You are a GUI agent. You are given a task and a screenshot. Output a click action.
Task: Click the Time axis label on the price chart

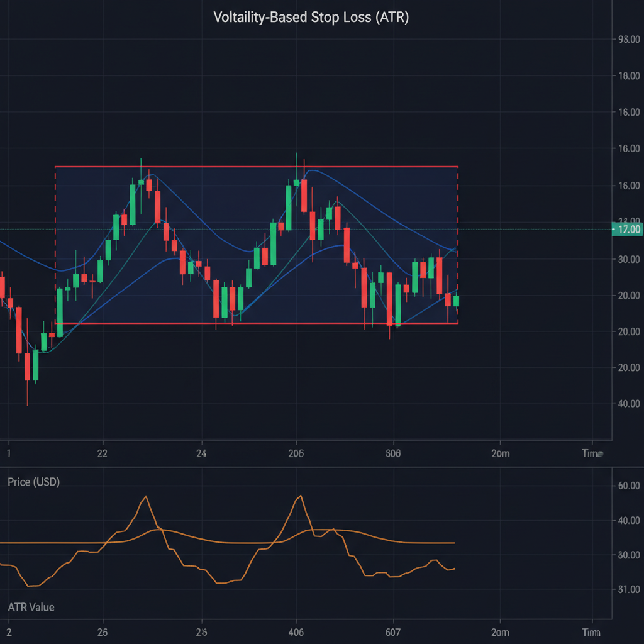[589, 453]
